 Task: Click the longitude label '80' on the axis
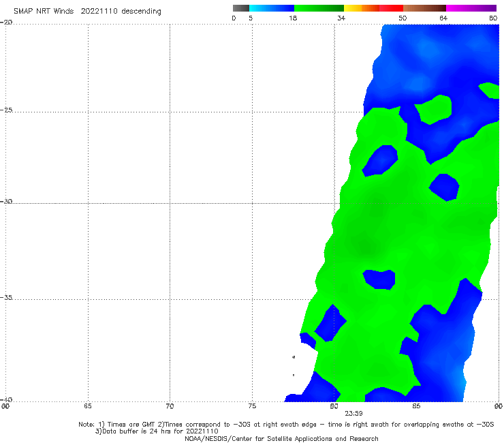(x=334, y=406)
